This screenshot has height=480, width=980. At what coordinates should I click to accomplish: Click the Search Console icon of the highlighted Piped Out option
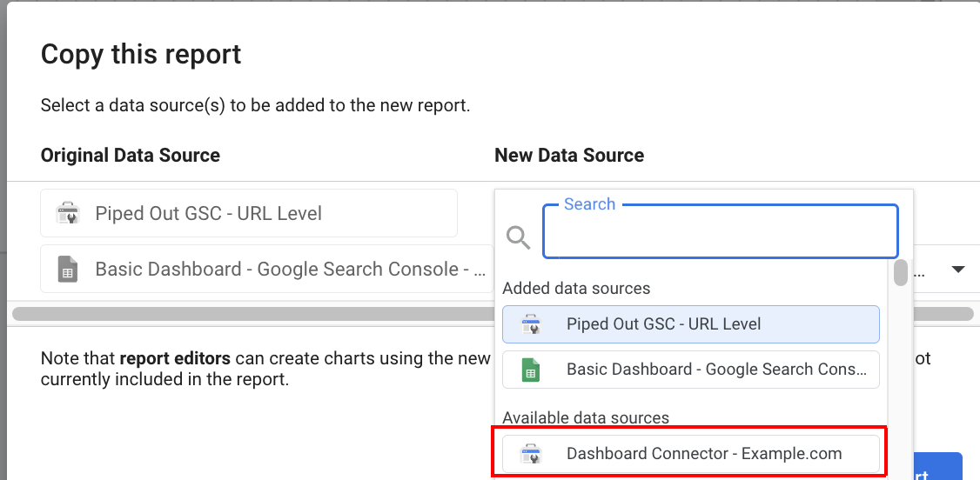point(531,324)
